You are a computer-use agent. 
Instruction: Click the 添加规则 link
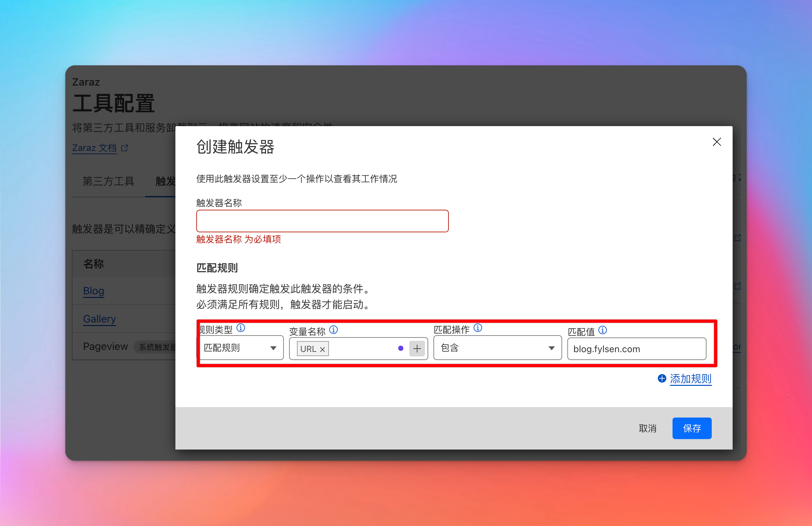click(690, 379)
